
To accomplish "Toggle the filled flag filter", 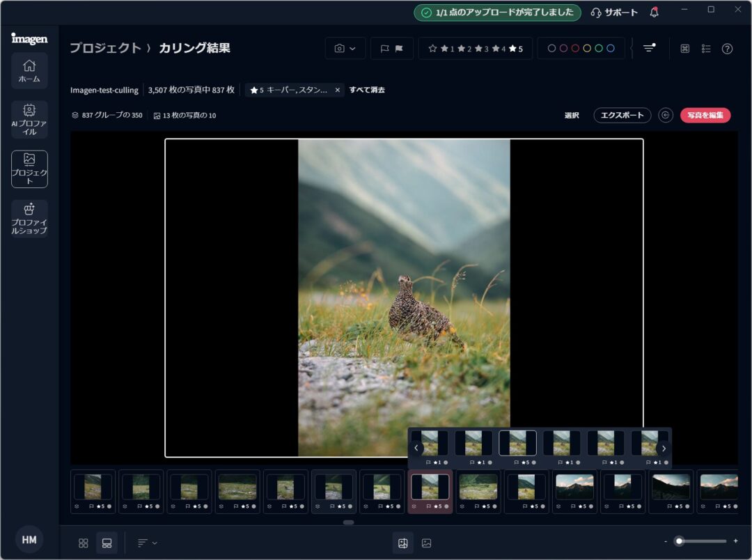I will (x=400, y=49).
